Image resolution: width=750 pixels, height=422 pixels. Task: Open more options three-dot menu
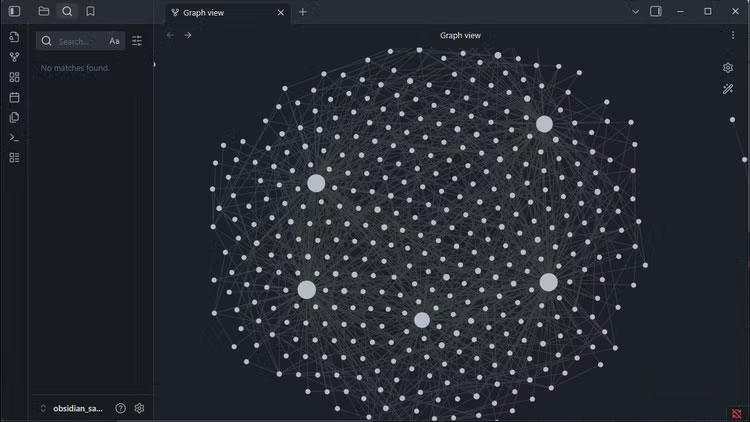[x=733, y=35]
